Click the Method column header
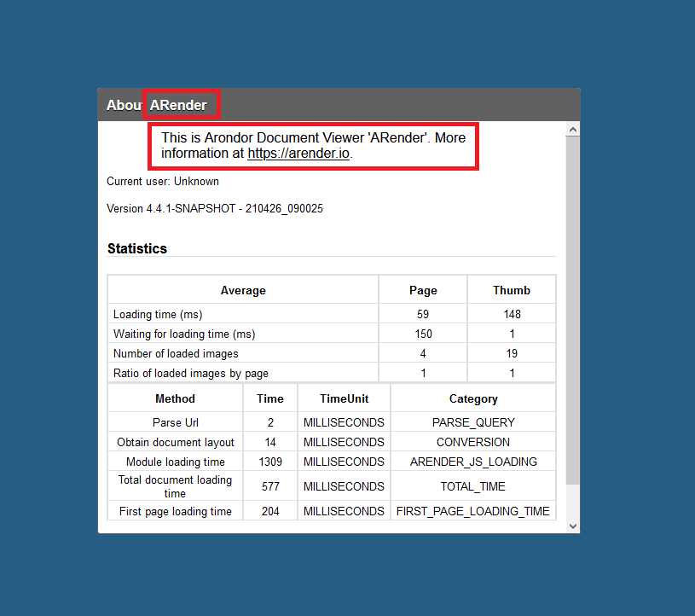The image size is (695, 616). (x=175, y=398)
